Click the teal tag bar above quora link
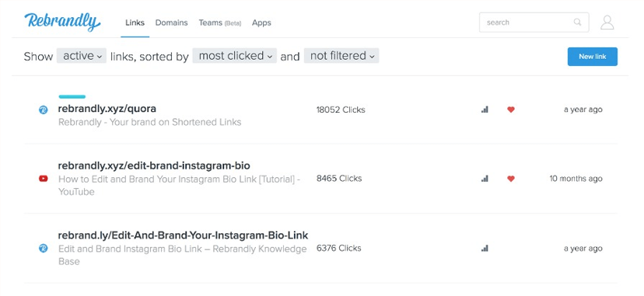The width and height of the screenshot is (644, 296). click(72, 97)
